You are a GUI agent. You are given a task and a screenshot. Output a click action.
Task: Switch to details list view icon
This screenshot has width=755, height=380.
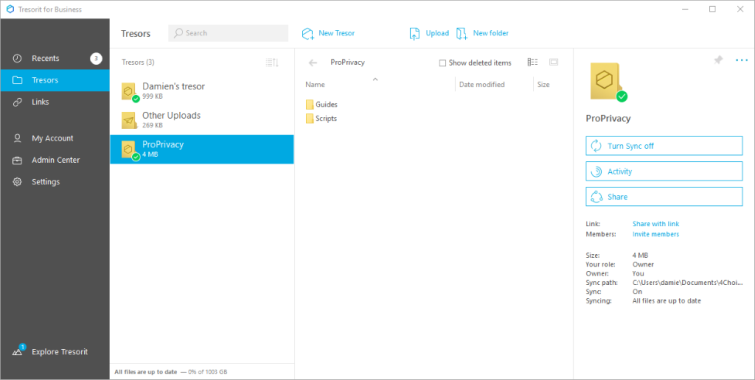(533, 62)
